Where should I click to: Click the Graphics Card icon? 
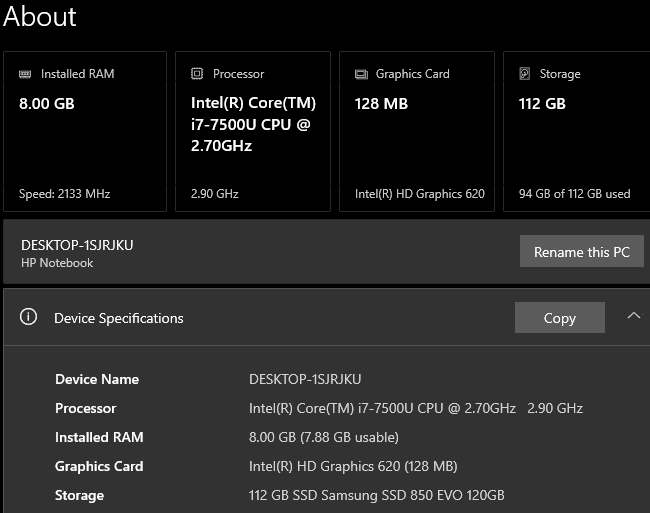[361, 74]
